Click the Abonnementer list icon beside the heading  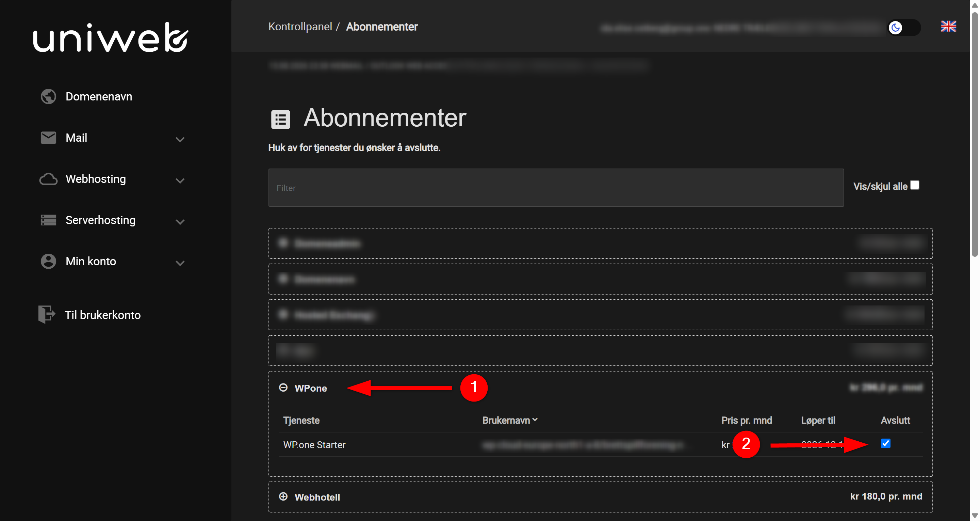(x=280, y=120)
